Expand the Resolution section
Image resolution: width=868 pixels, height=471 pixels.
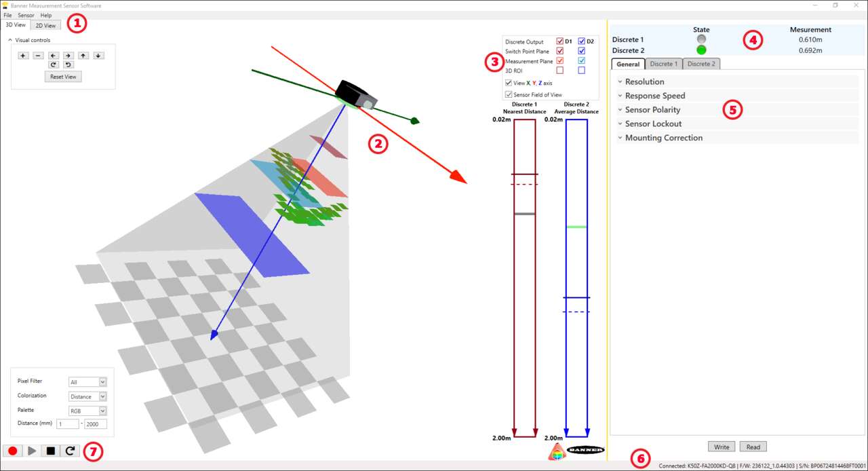pyautogui.click(x=736, y=81)
